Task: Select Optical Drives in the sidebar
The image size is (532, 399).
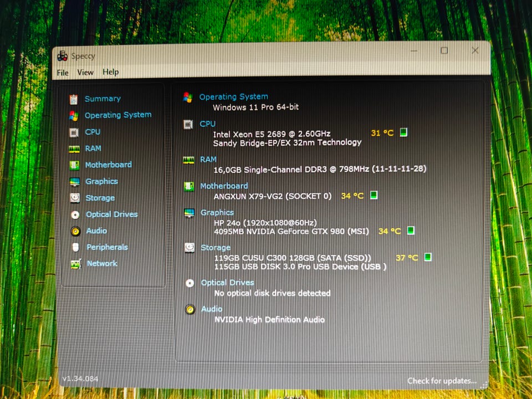Action: click(112, 214)
